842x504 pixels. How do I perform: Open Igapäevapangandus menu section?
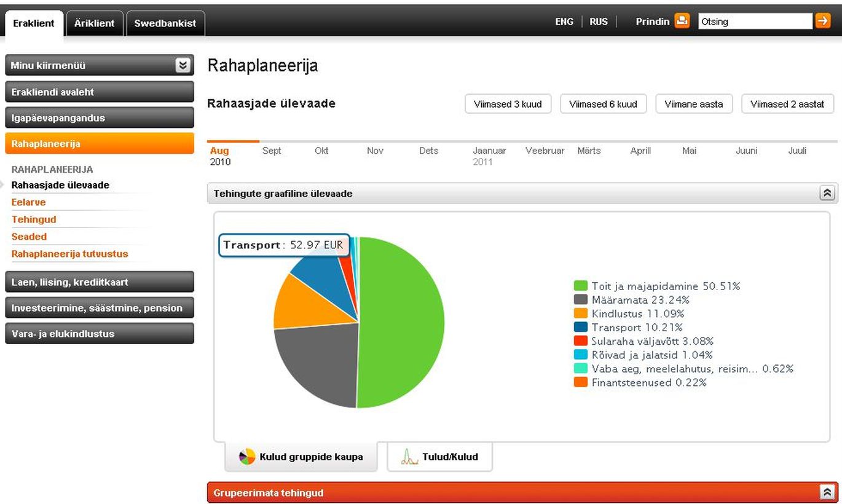click(100, 118)
